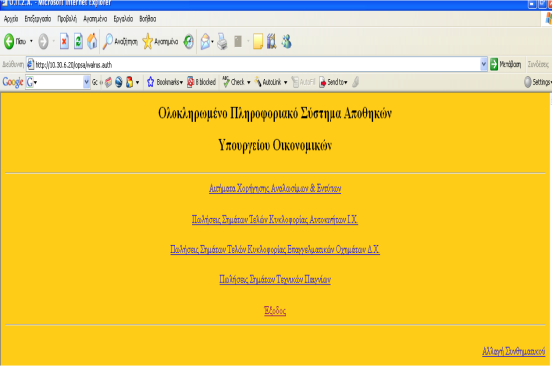Viewport: 553px width, 367px height.
Task: Open Search with the magnifier icon
Action: point(120,42)
